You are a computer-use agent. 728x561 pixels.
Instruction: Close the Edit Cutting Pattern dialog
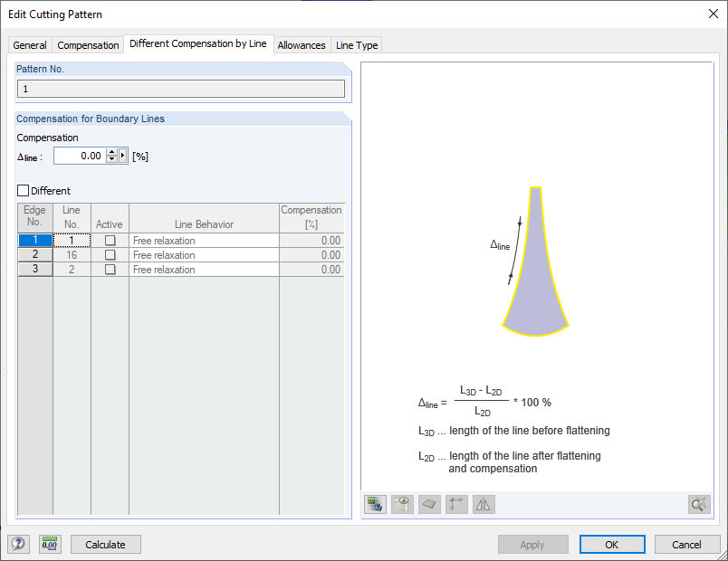[714, 14]
